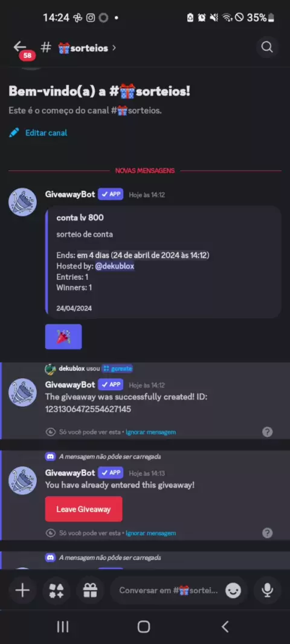Screen dimensions: 290x644
Task: Tap the back arrow in header
Action: 20,47
